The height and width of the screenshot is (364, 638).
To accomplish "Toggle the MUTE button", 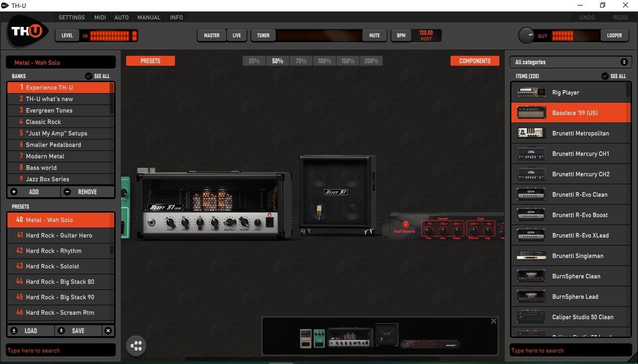I will tap(374, 35).
